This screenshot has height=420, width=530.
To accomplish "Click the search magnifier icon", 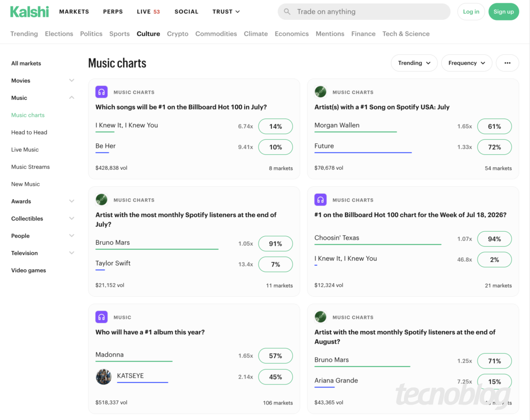I will [287, 11].
